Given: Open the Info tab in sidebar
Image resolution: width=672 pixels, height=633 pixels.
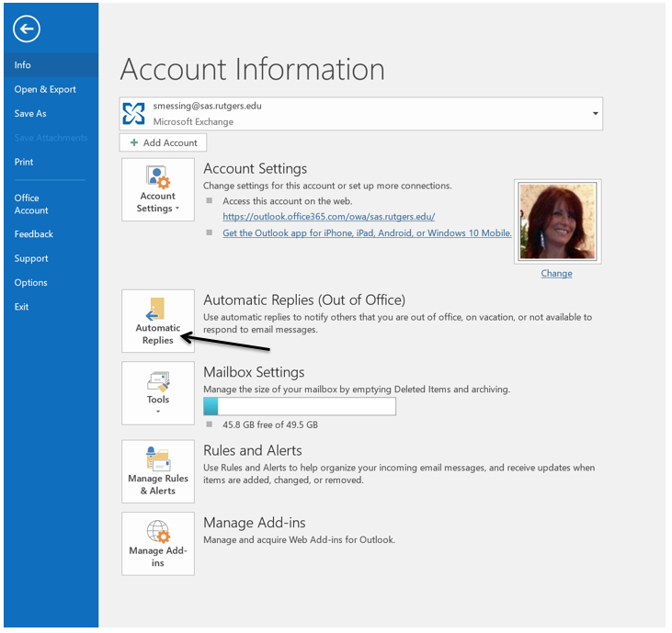Looking at the screenshot, I should pyautogui.click(x=51, y=65).
